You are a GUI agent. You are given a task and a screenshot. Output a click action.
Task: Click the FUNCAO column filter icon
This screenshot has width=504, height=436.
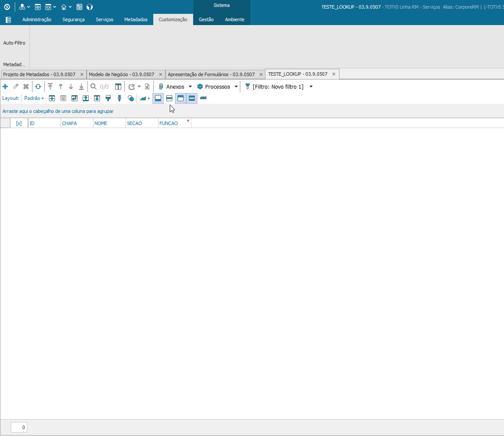[x=188, y=121]
